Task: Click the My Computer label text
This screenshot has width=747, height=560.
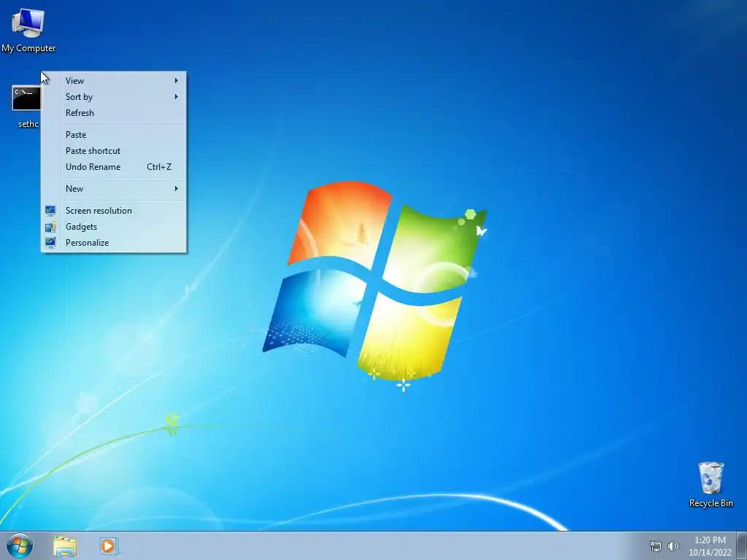Action: (x=28, y=48)
